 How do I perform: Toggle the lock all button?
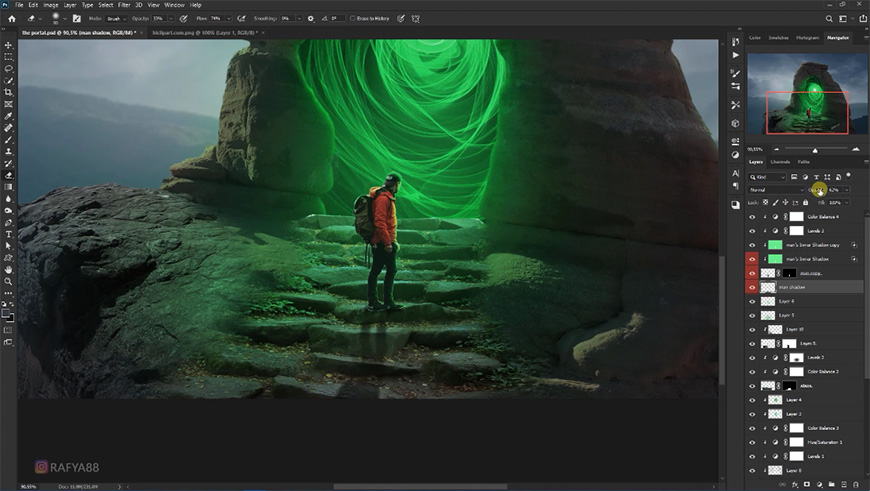805,203
